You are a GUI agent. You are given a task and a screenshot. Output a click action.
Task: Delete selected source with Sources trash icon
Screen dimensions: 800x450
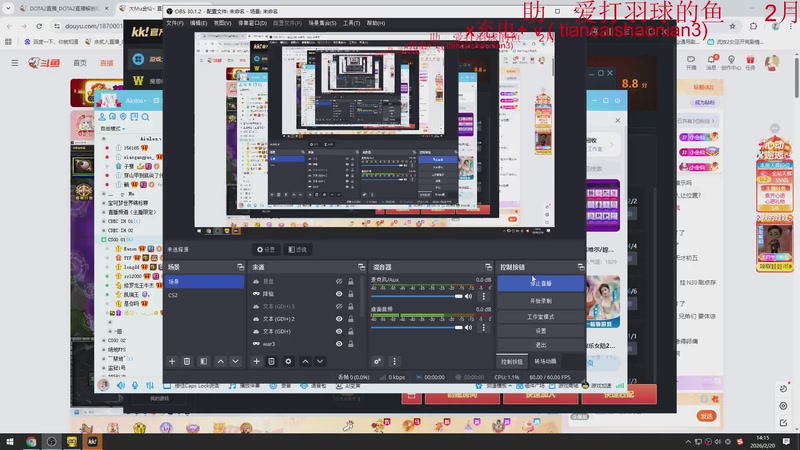pyautogui.click(x=271, y=361)
